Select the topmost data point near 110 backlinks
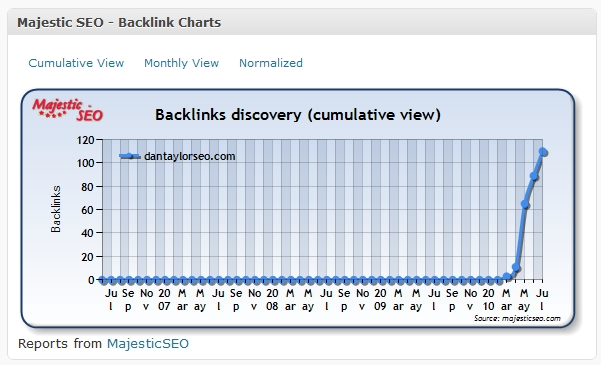This screenshot has height=365, width=601. (x=543, y=152)
